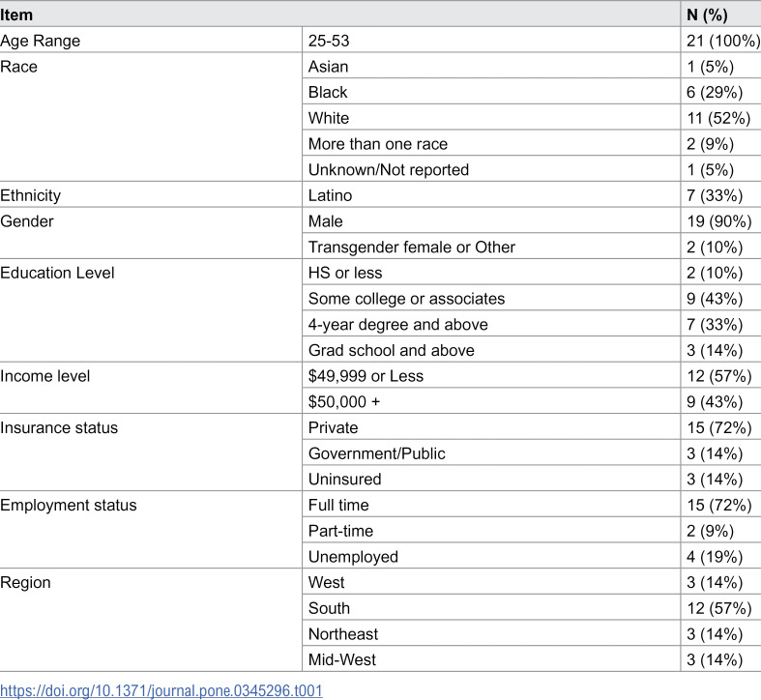Click the 25-53 age range cell
This screenshot has width=761, height=700.
point(329,41)
